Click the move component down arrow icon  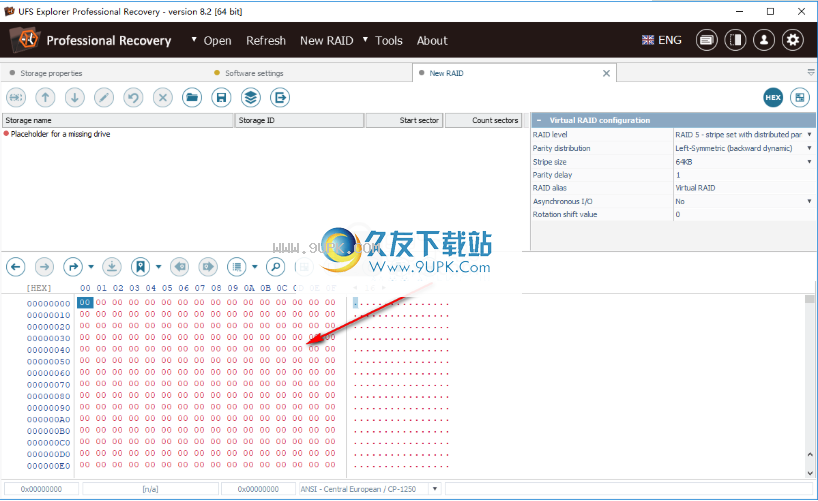(75, 98)
